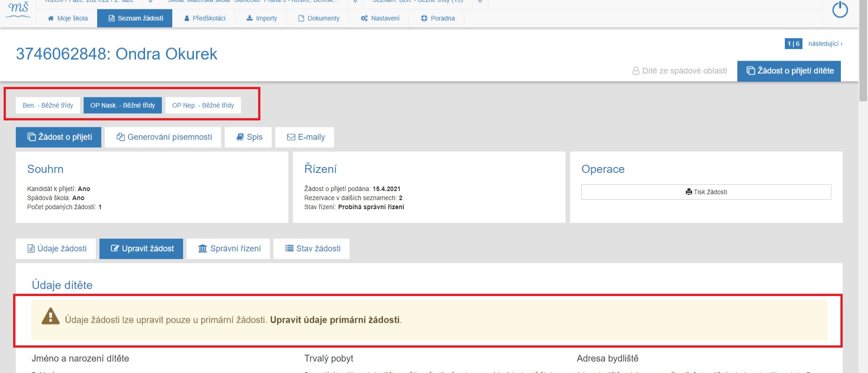Open the Správní řízení tab
868x373 pixels.
[229, 249]
